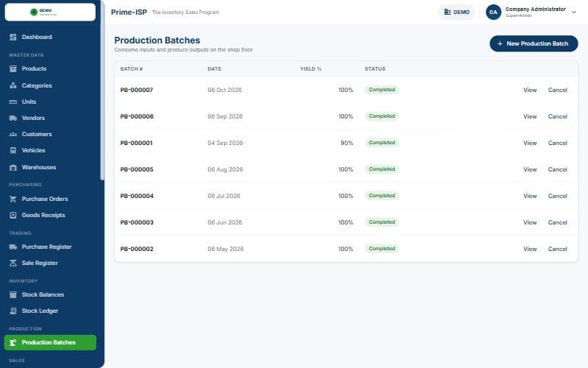The height and width of the screenshot is (368, 588).
Task: Open the Customers menu item
Action: 50,134
